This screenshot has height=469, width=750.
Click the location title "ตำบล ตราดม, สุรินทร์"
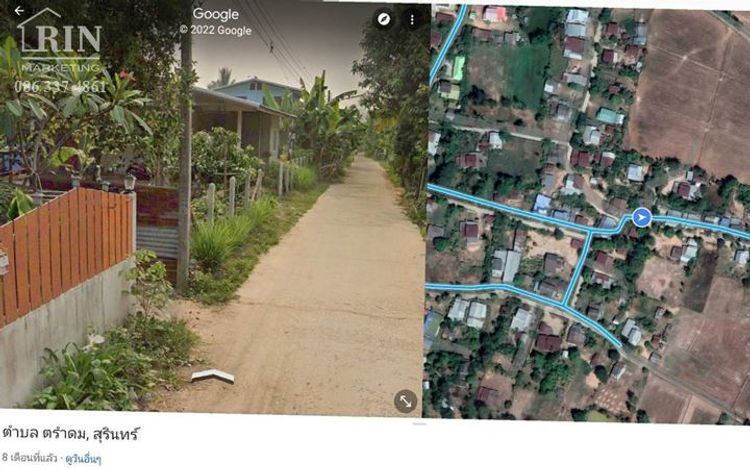coord(70,434)
